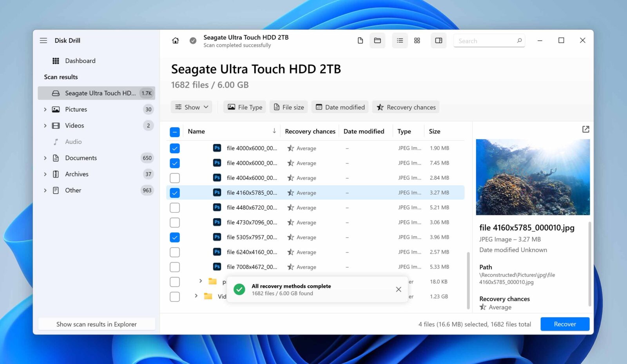627x364 pixels.
Task: Show scan results in Explorer
Action: (96, 324)
